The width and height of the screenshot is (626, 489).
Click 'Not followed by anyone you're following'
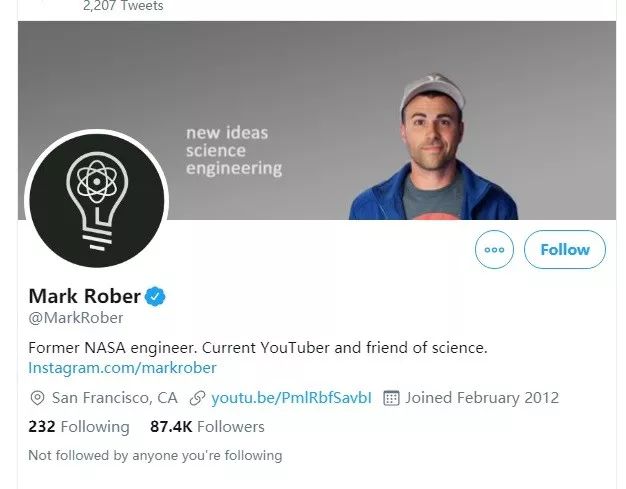point(155,456)
